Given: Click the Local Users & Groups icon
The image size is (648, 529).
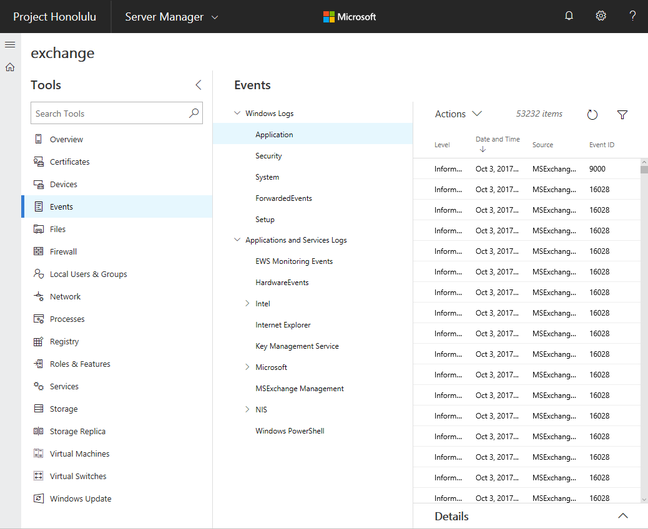Looking at the screenshot, I should [38, 274].
